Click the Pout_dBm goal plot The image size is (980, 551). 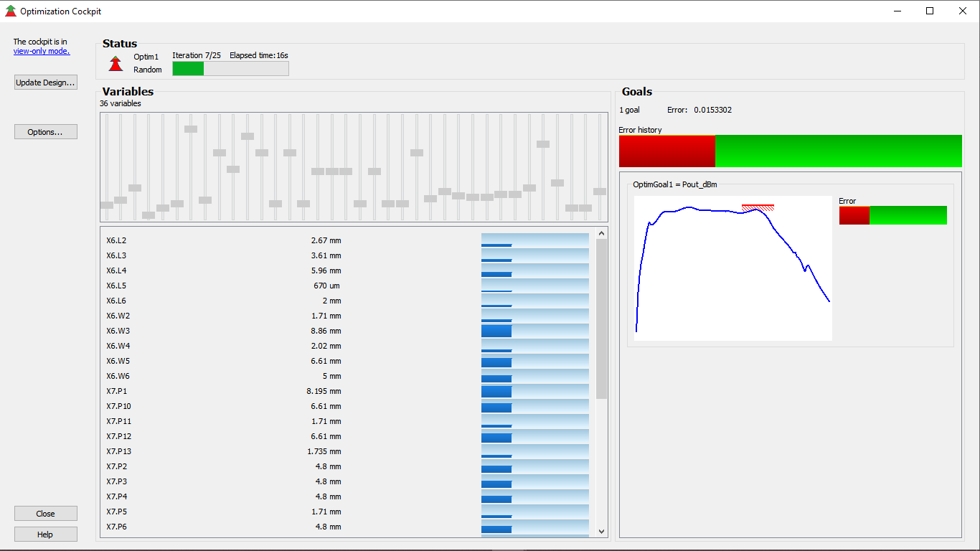(733, 268)
